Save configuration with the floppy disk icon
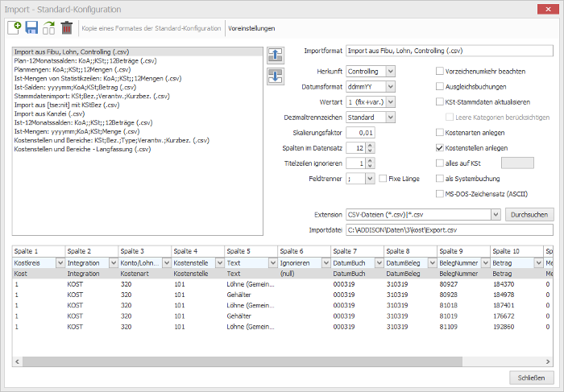 coord(31,27)
